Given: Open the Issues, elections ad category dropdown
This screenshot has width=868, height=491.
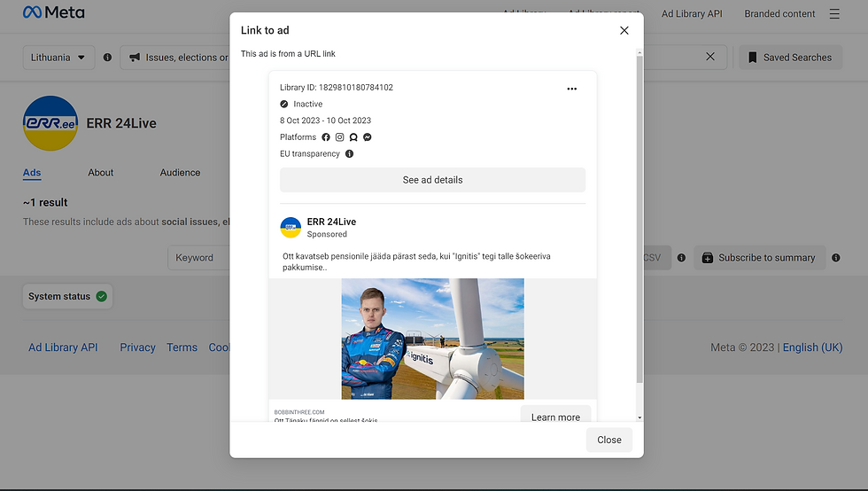Looking at the screenshot, I should [x=175, y=58].
